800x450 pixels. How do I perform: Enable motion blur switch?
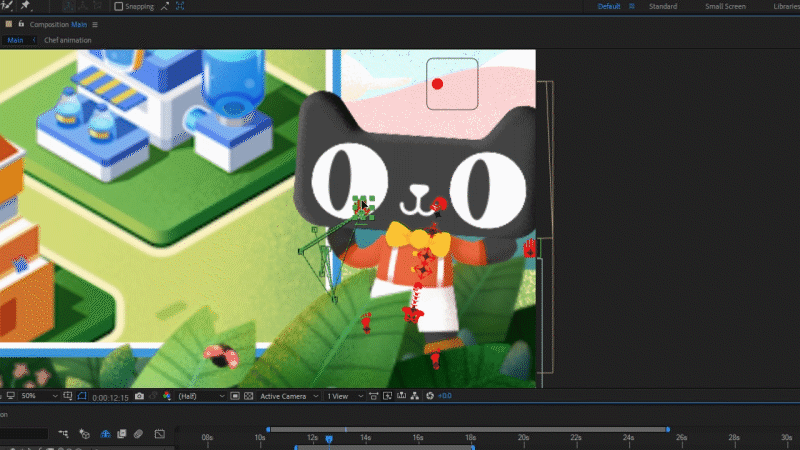138,434
